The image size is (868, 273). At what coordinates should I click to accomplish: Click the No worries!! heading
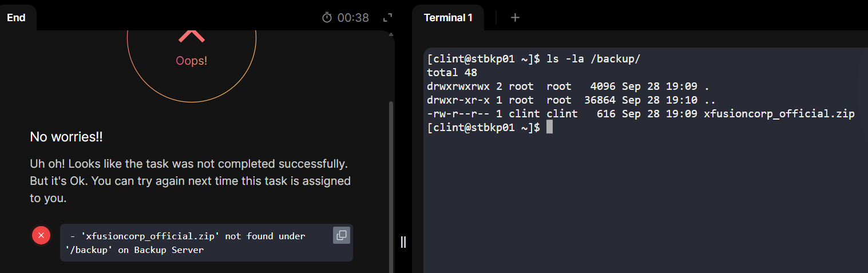click(66, 137)
